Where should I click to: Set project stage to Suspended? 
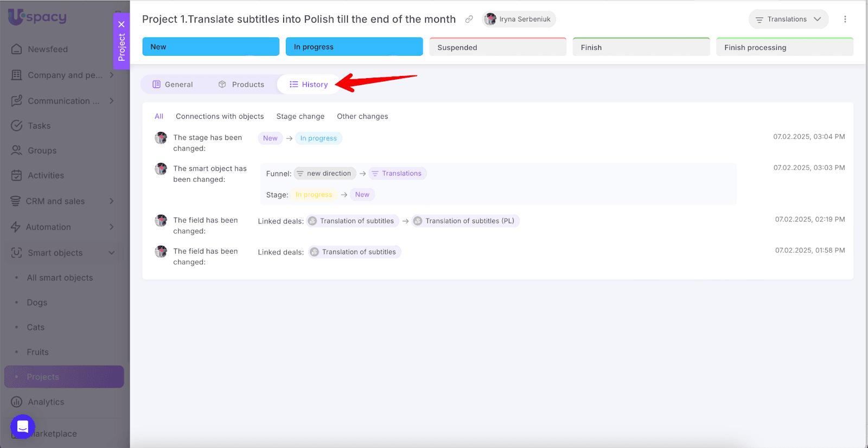pos(497,47)
